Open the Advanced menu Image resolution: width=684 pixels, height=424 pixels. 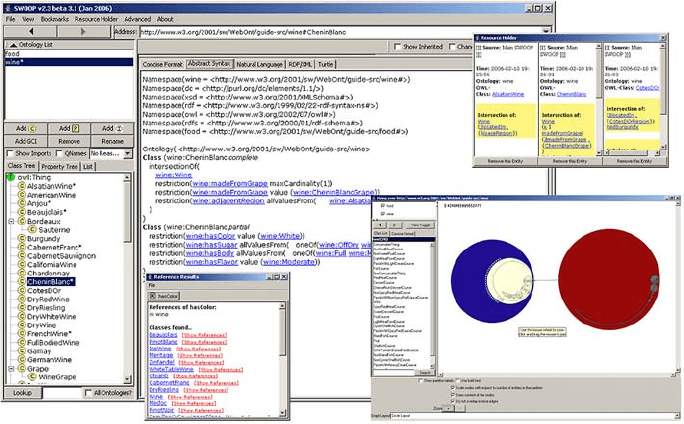click(137, 19)
